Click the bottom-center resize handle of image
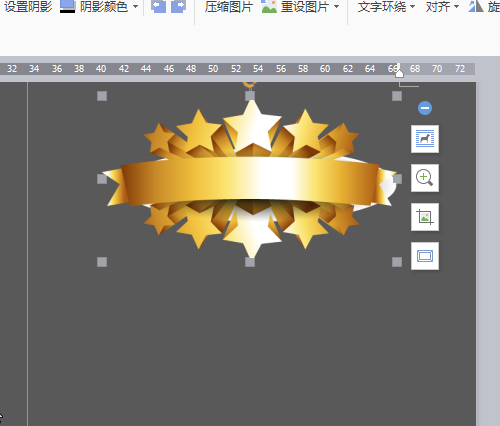 click(x=250, y=262)
